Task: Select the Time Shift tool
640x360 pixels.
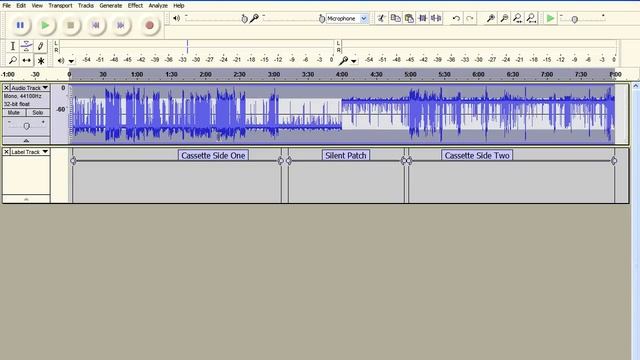Action: 27,60
